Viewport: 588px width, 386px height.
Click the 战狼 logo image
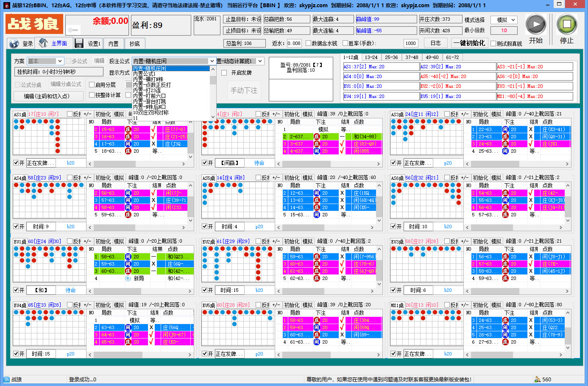(x=34, y=24)
